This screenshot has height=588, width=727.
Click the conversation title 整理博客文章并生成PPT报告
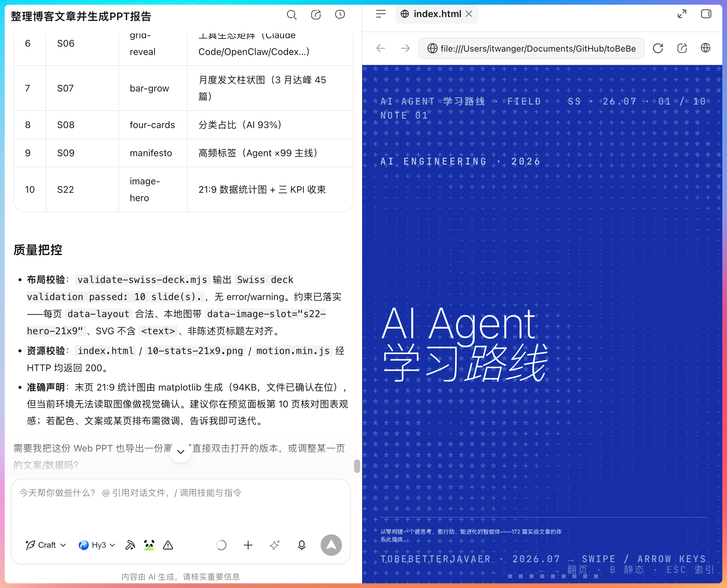(81, 16)
